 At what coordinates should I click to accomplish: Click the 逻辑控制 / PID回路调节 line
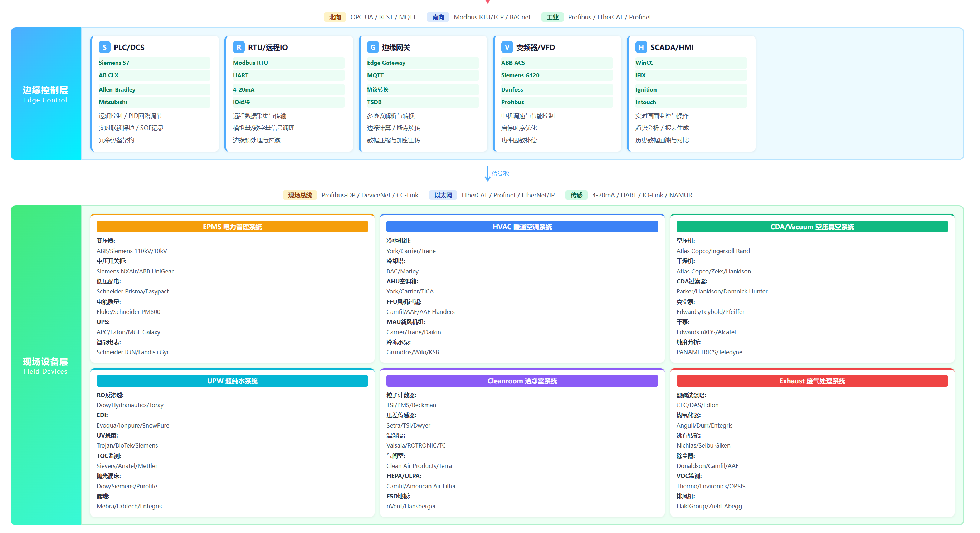(x=130, y=116)
